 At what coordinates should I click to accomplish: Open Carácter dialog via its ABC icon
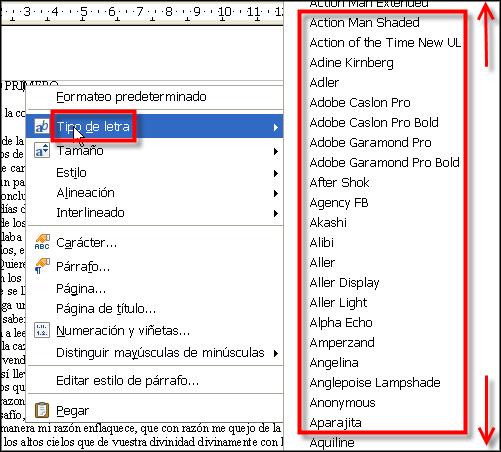point(42,242)
